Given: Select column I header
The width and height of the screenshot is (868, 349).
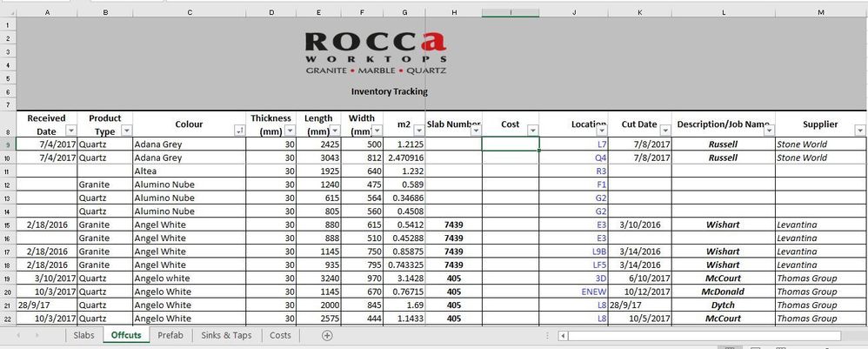Looking at the screenshot, I should [511, 12].
